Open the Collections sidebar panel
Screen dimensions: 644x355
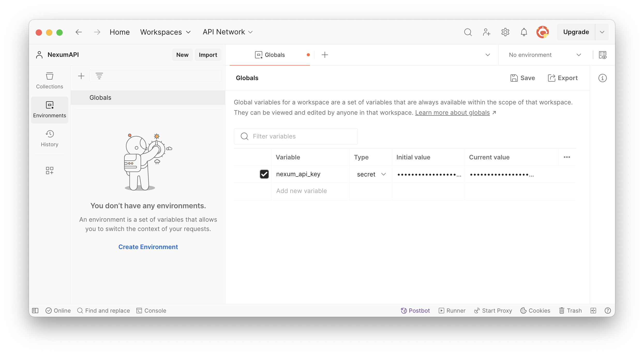tap(49, 81)
